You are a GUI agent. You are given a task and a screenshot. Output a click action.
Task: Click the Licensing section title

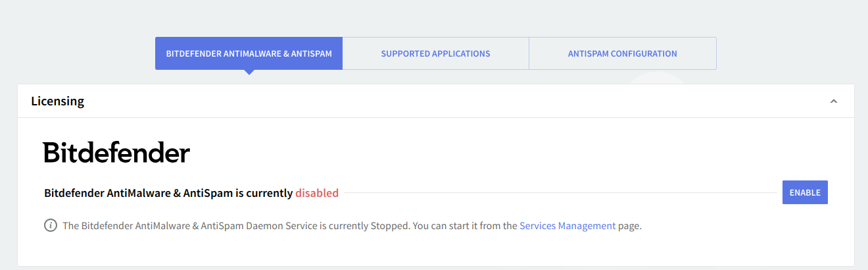[58, 101]
